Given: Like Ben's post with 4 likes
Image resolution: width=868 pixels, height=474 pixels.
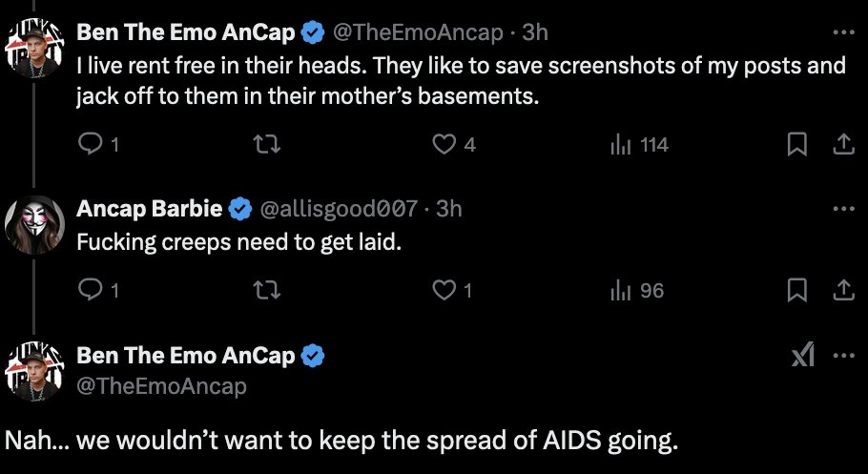Looking at the screenshot, I should pos(444,145).
